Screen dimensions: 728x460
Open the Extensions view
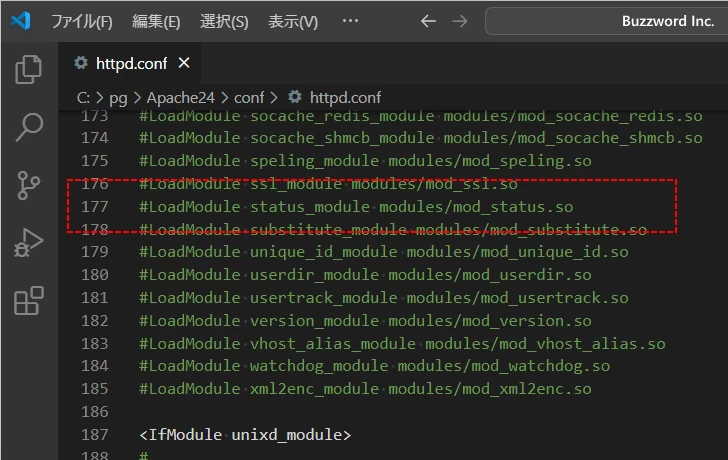point(29,301)
